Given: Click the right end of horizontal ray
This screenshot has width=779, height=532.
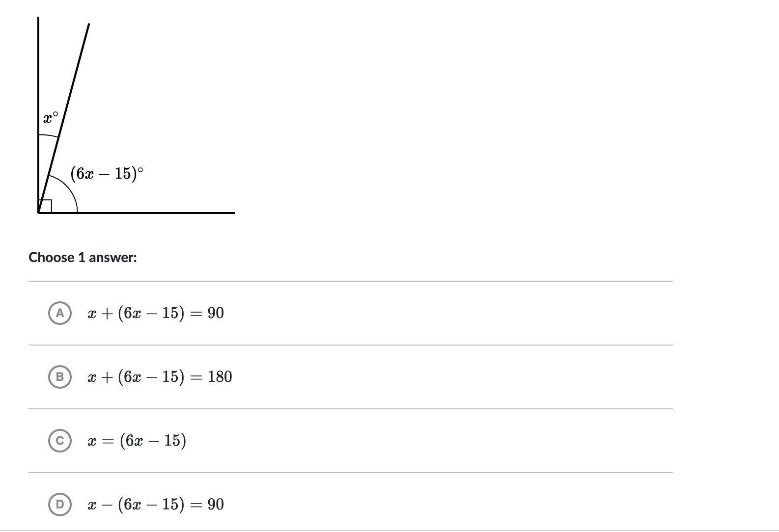Looking at the screenshot, I should 233,213.
